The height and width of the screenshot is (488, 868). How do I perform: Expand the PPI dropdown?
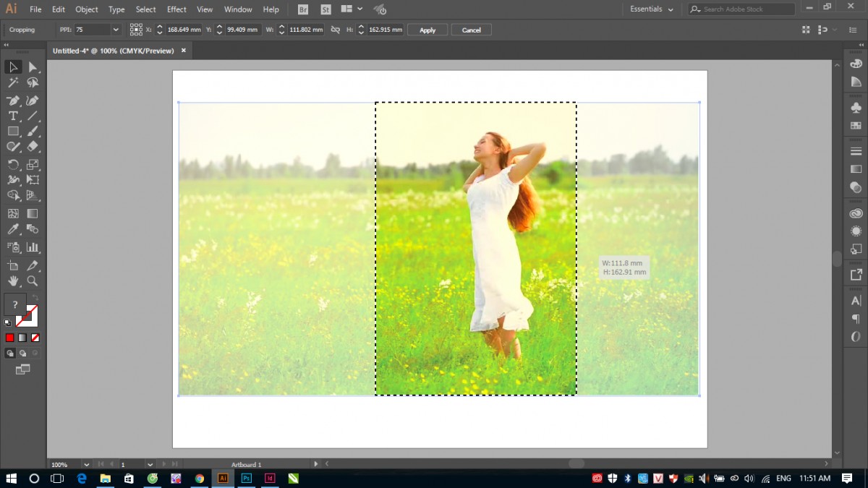116,30
